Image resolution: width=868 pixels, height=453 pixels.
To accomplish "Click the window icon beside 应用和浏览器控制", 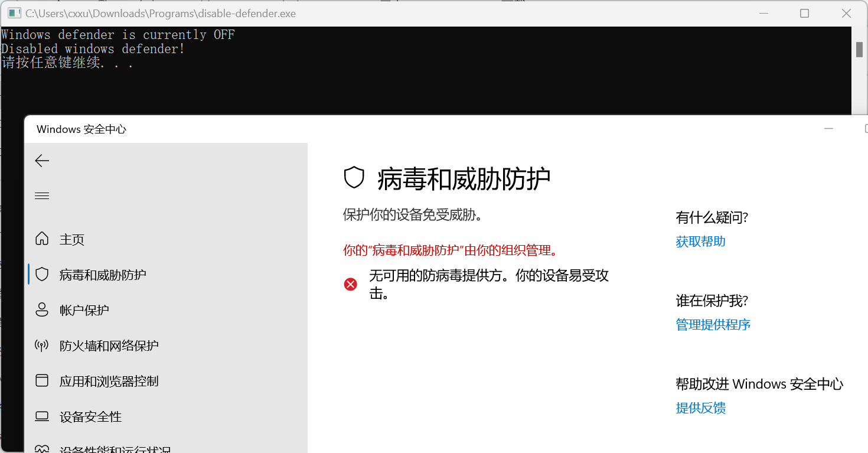I will (x=42, y=381).
